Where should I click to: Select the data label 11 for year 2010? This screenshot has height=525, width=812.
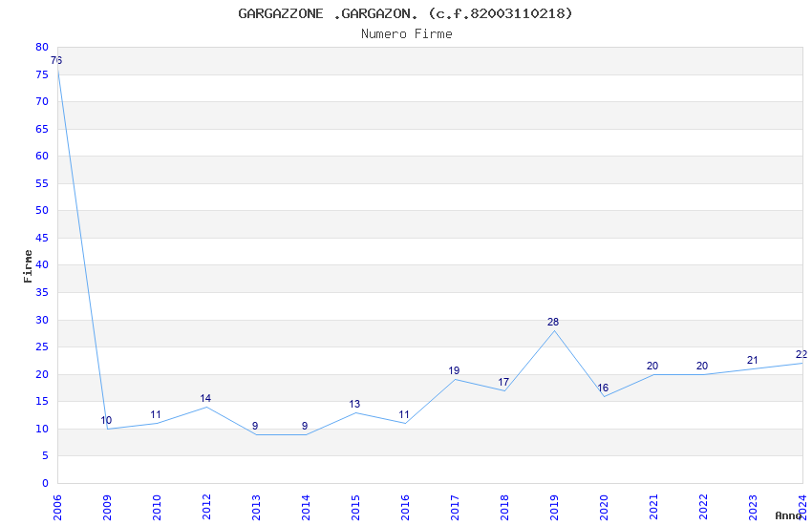pyautogui.click(x=156, y=415)
